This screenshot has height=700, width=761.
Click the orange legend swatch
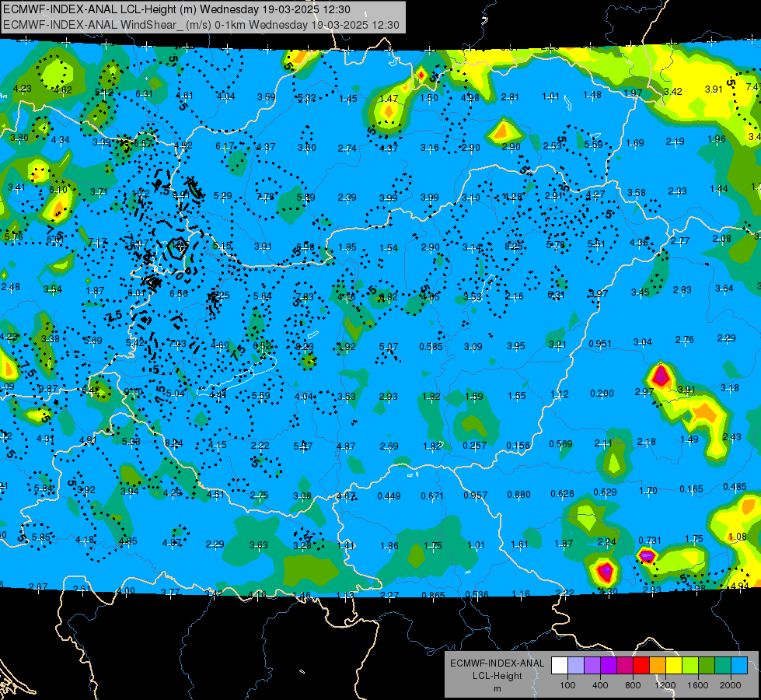tap(658, 666)
